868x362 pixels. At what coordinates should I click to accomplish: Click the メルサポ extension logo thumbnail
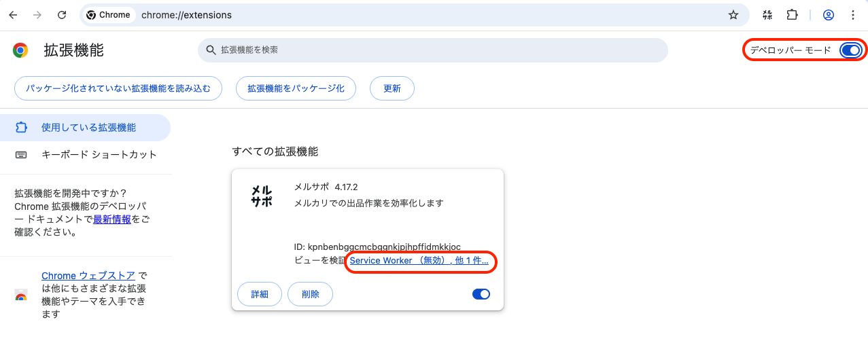[x=262, y=196]
